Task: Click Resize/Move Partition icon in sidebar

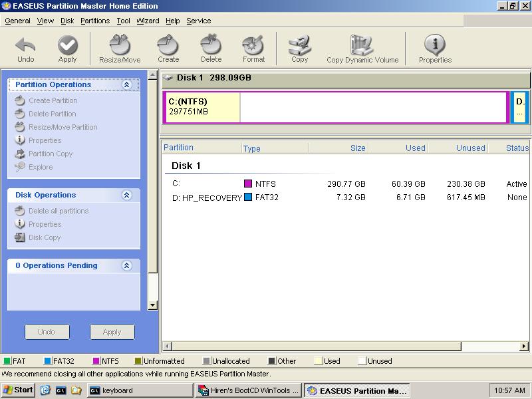Action: 20,127
